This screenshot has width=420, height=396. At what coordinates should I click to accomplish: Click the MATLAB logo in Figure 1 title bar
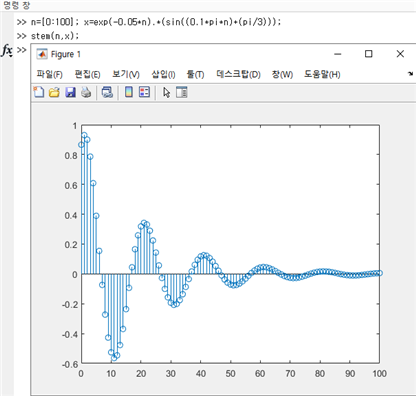(42, 54)
